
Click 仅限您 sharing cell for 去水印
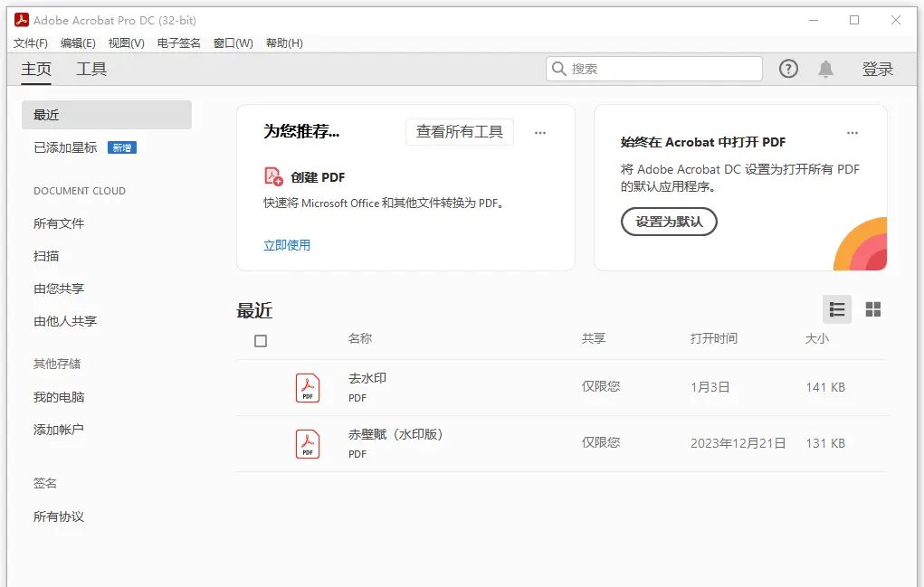pyautogui.click(x=601, y=386)
